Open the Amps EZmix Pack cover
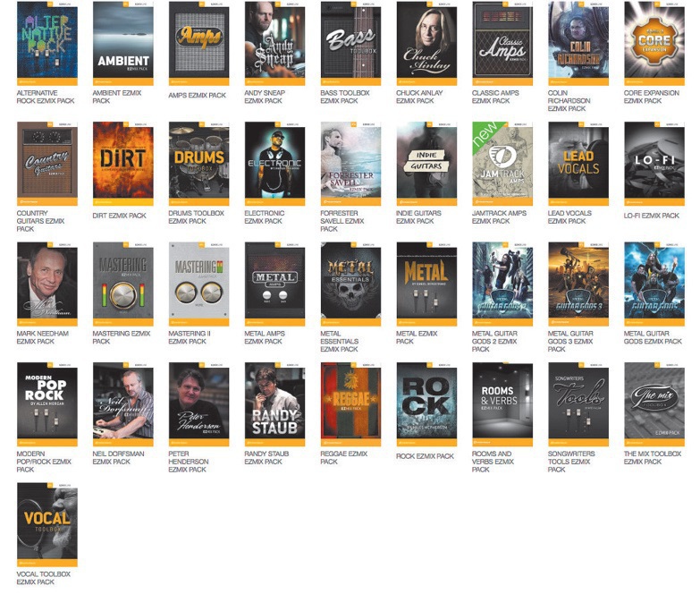Screen dimensions: 700x594 (x=198, y=44)
